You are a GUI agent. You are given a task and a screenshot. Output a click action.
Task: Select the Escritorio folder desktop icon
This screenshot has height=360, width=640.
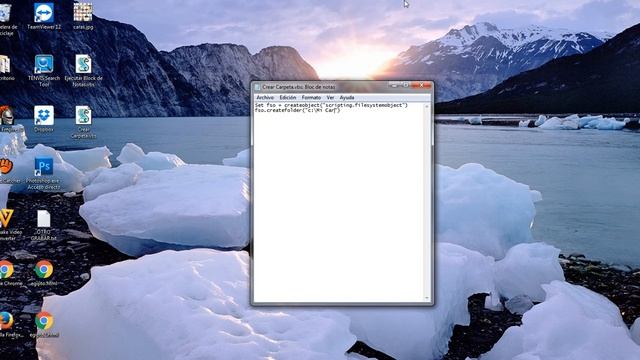(x=6, y=68)
